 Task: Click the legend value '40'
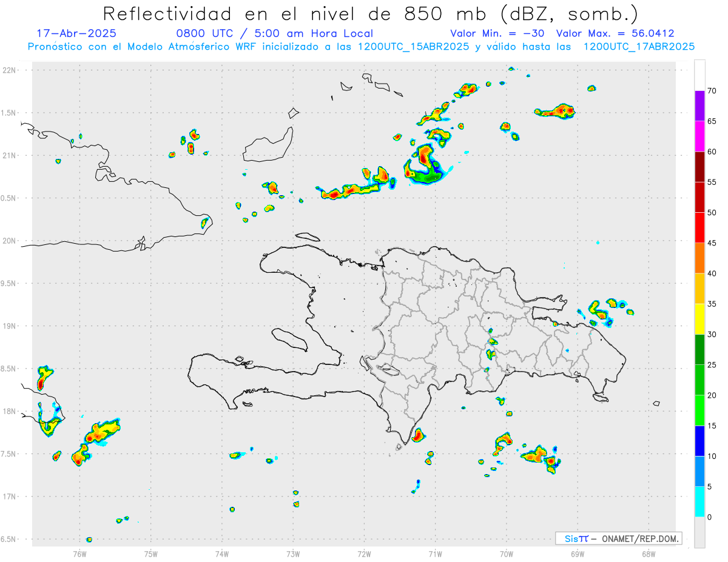pyautogui.click(x=712, y=273)
